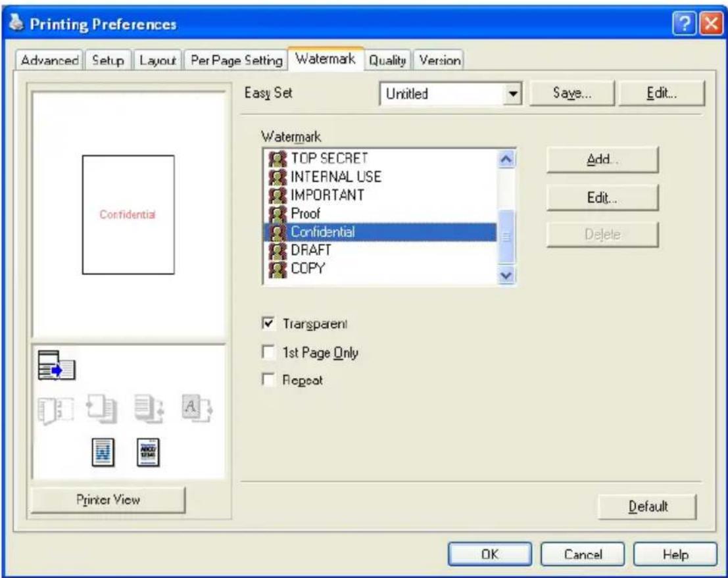Click the greyed Delete button
The width and height of the screenshot is (728, 578).
(602, 235)
